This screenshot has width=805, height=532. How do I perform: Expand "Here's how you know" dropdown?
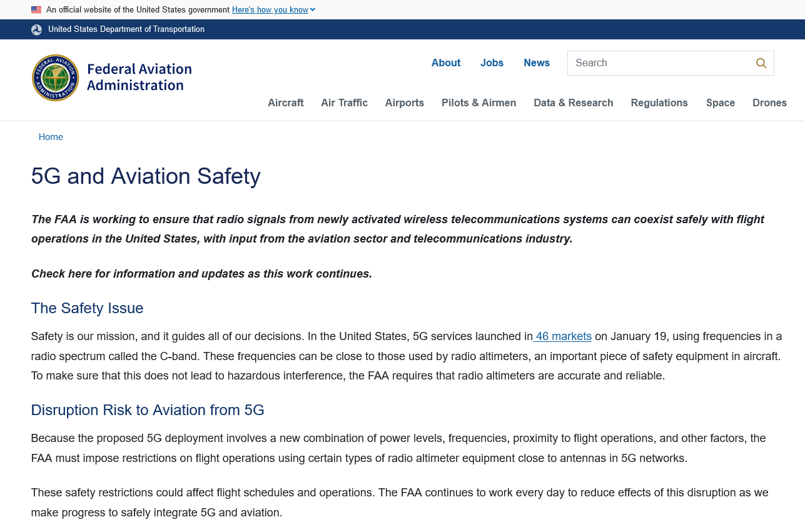point(273,10)
